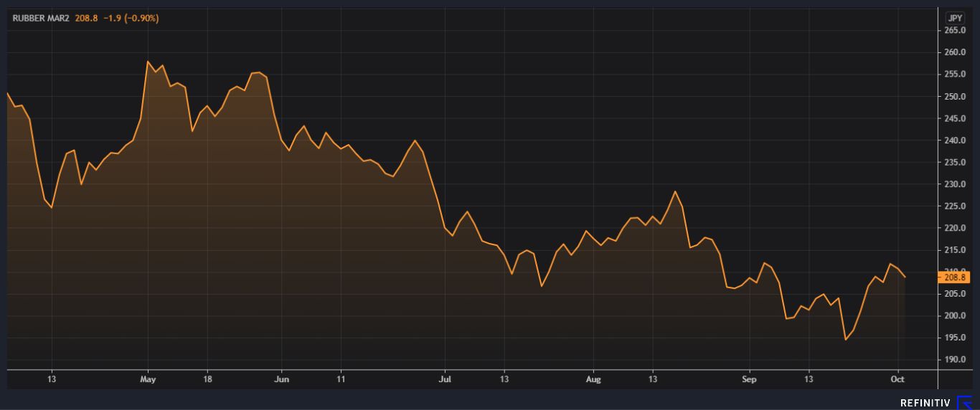Screen dimensions: 980x410
Task: Click the Jul label on time axis
Action: point(445,378)
